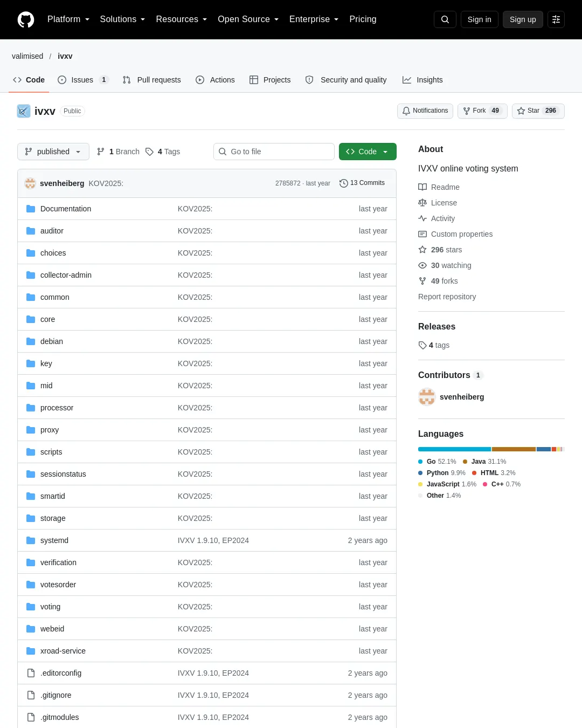Click the ivxv repository avatar icon
This screenshot has height=728, width=582.
click(x=24, y=111)
